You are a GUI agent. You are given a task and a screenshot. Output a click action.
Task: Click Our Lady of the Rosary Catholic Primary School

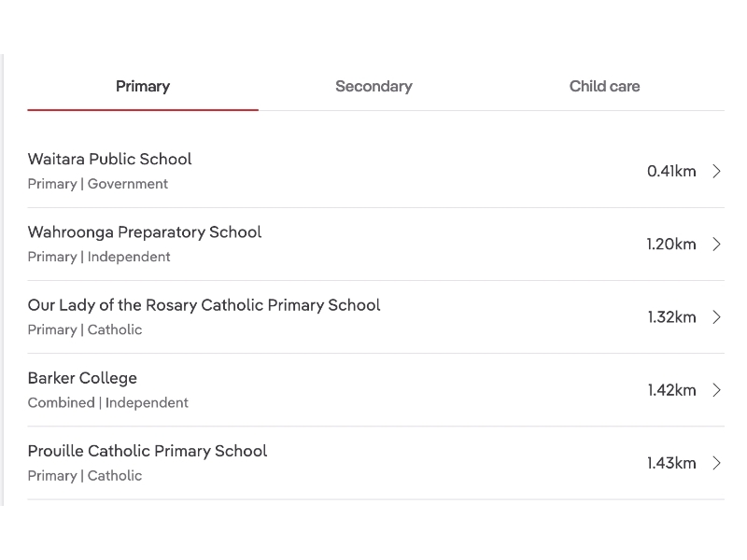pos(204,305)
